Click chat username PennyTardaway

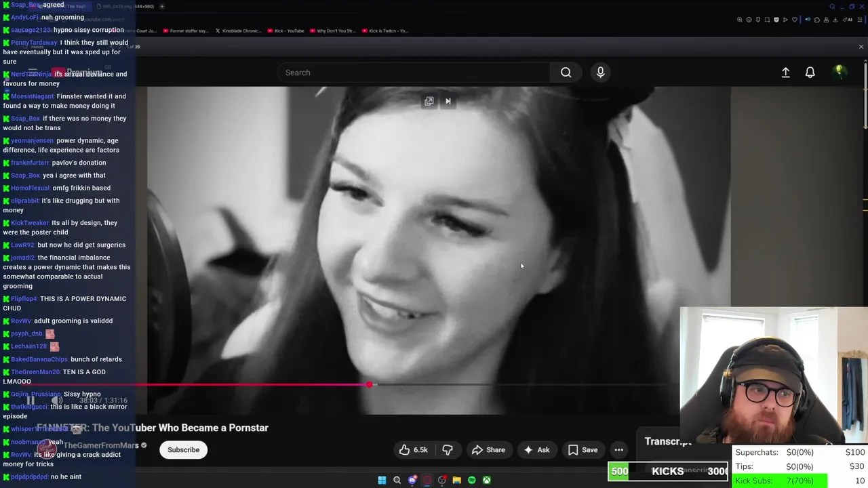[34, 42]
